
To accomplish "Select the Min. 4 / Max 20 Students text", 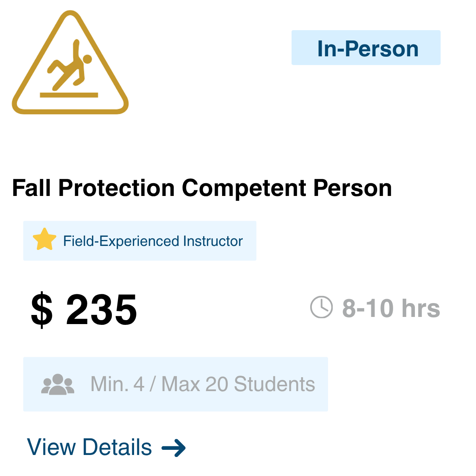I will pyautogui.click(x=203, y=384).
